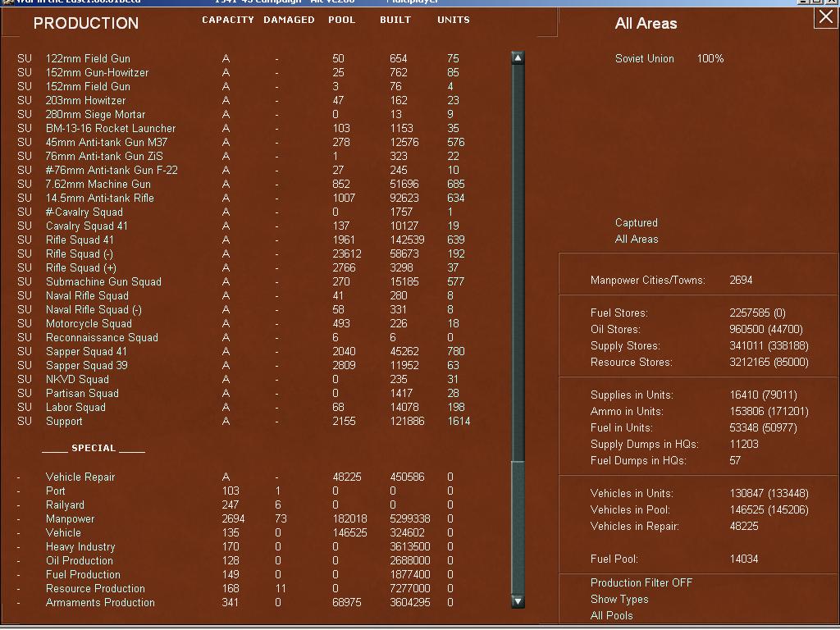Click Oil Production row
The image size is (840, 630).
click(x=235, y=559)
